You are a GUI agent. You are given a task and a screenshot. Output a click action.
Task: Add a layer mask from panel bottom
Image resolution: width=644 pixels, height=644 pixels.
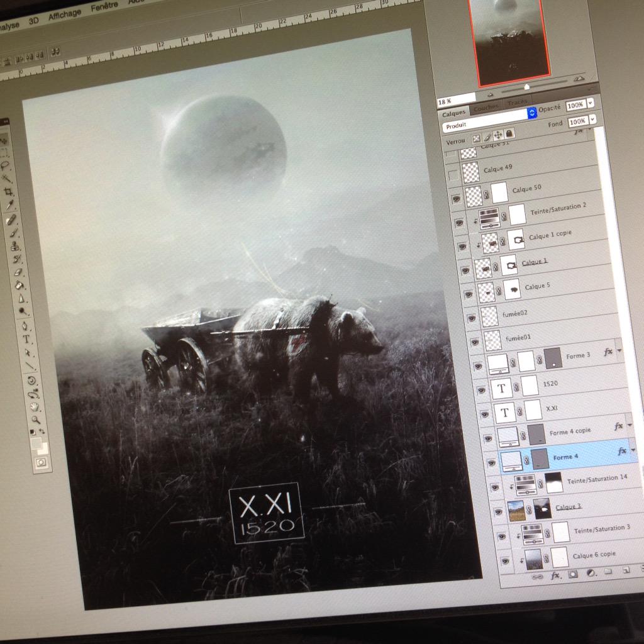pyautogui.click(x=573, y=574)
